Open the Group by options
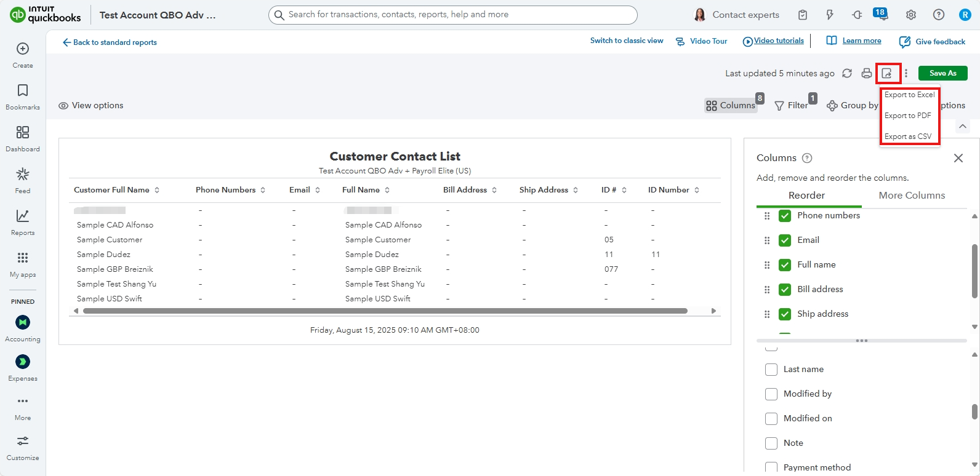 coord(853,106)
